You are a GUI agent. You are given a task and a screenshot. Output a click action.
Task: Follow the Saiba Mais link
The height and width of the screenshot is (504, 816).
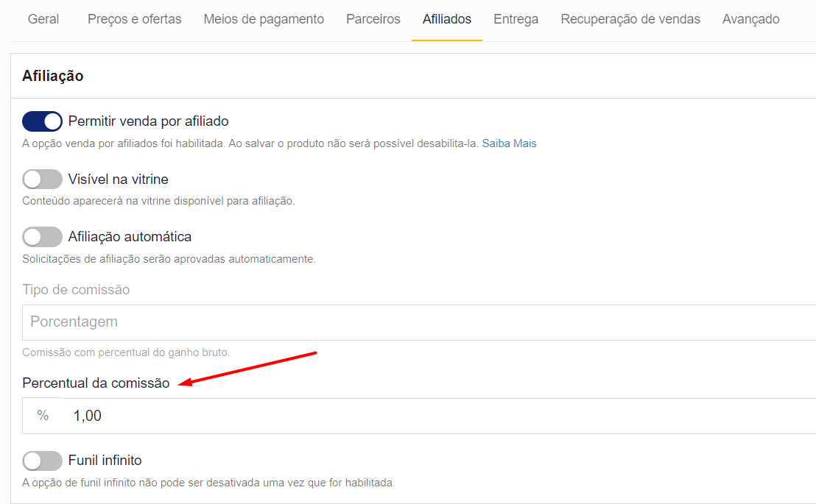[x=509, y=143]
